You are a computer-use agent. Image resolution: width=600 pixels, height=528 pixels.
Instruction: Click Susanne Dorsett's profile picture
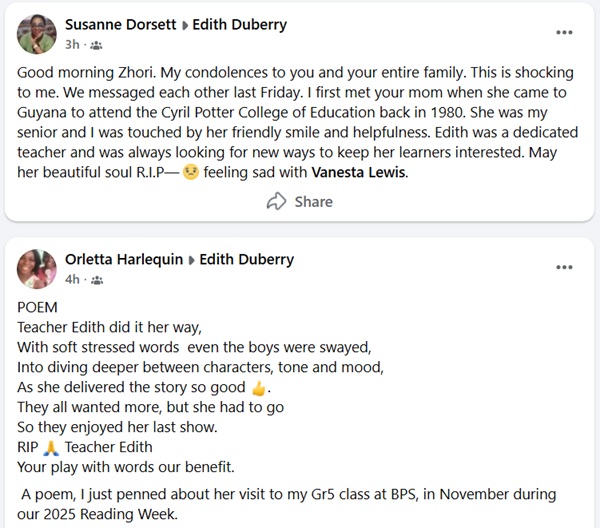36,33
